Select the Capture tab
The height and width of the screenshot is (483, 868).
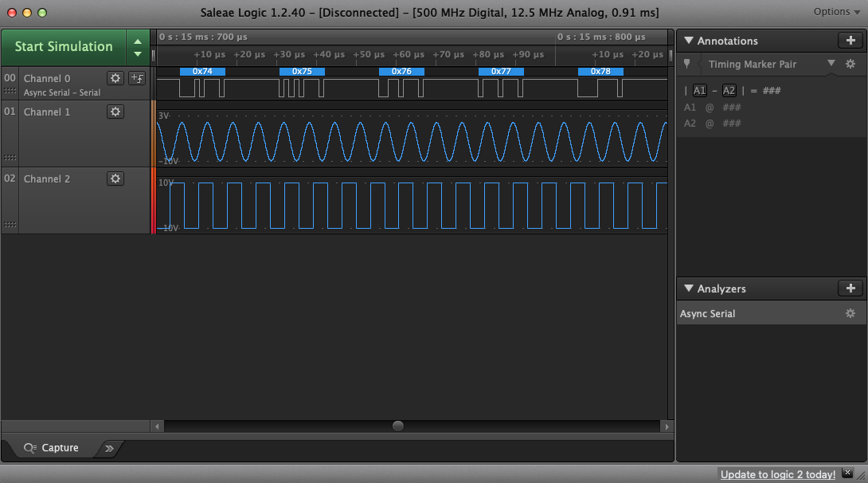(x=53, y=448)
